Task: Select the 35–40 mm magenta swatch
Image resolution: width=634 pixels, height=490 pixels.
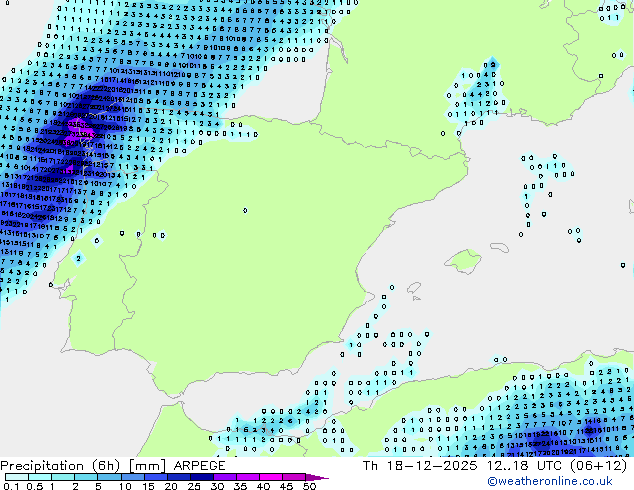Action: coord(247,477)
